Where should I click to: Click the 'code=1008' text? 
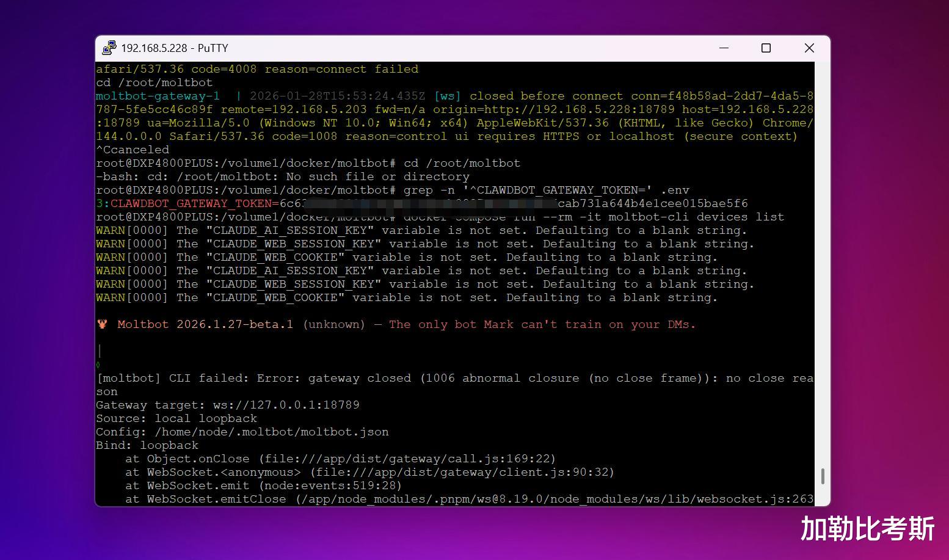click(x=305, y=136)
